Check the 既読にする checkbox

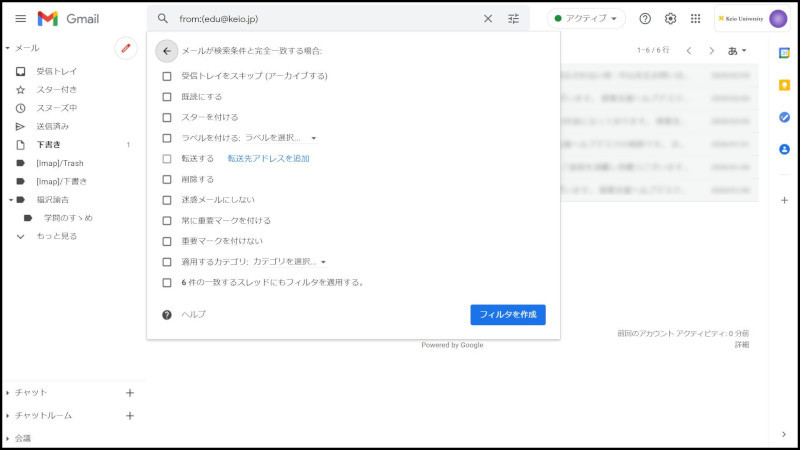(167, 97)
